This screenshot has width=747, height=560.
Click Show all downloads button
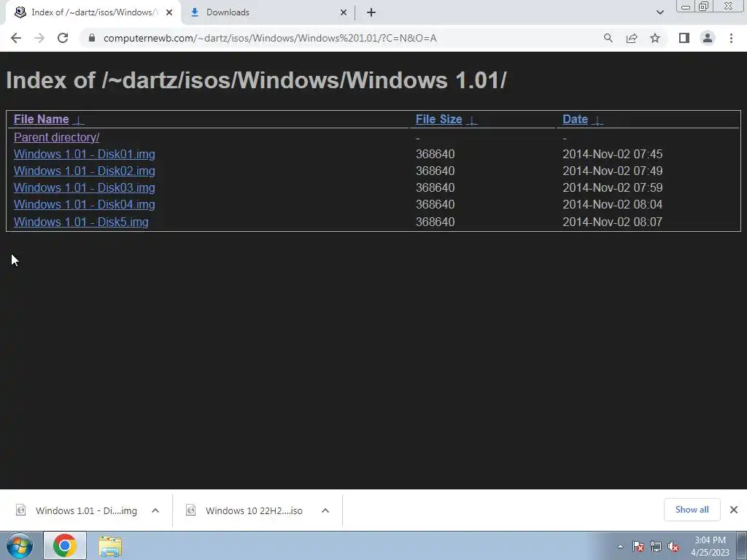click(692, 510)
